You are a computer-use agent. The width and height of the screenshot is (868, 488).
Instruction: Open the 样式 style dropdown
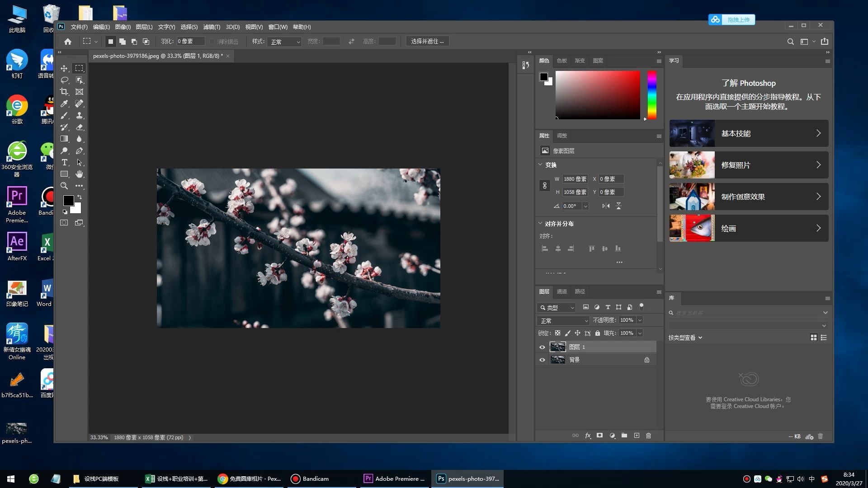tap(284, 42)
